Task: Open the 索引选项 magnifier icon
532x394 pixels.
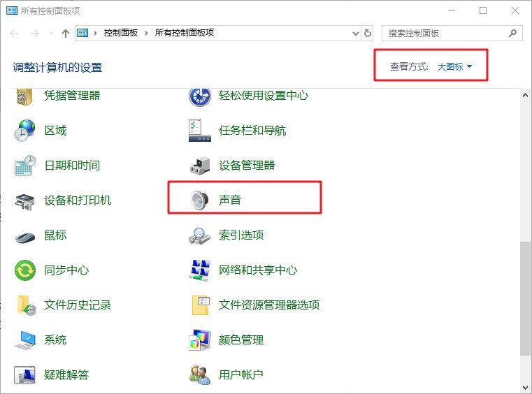Action: tap(199, 236)
